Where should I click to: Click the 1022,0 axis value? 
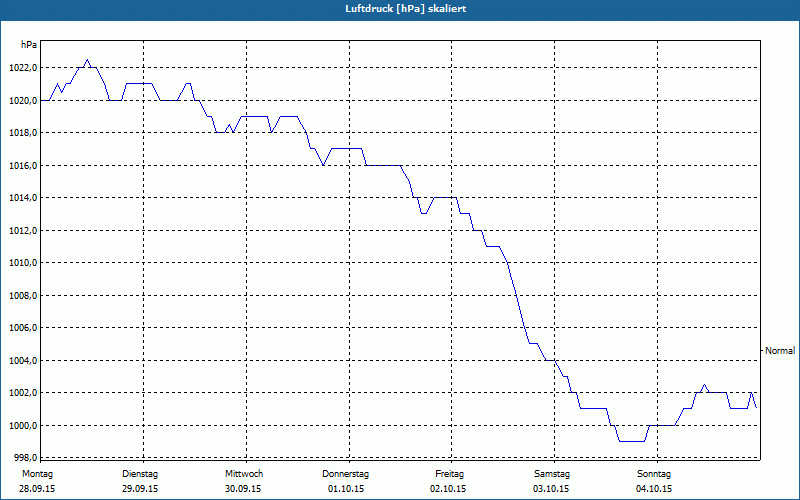tap(23, 68)
